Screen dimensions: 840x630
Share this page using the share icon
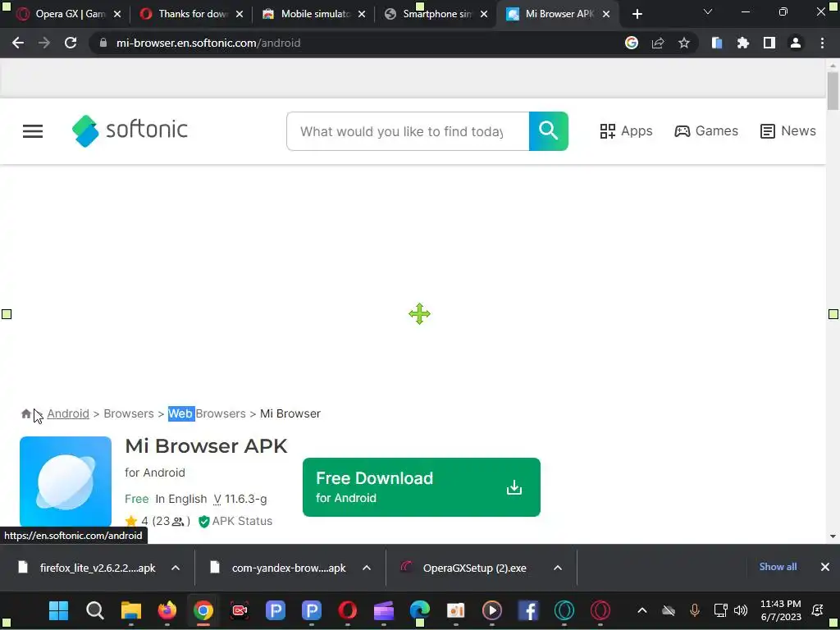658,43
